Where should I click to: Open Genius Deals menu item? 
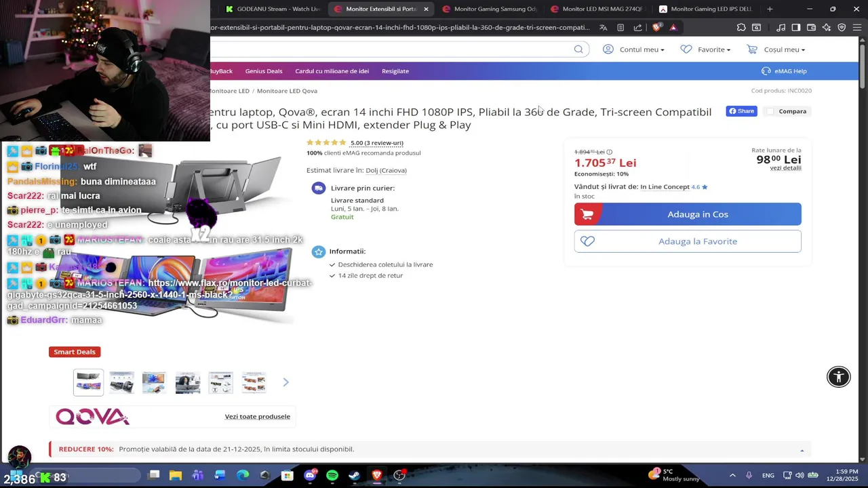[264, 71]
